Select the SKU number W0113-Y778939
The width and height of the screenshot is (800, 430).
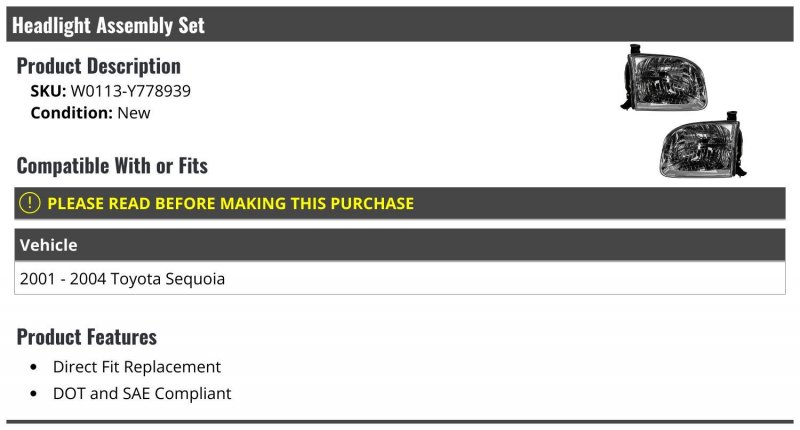pyautogui.click(x=130, y=90)
